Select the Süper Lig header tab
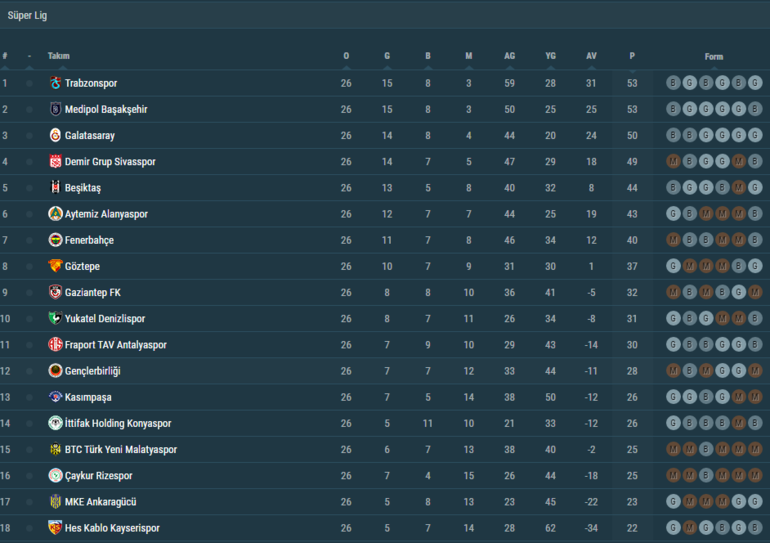770x543 pixels. [27, 15]
